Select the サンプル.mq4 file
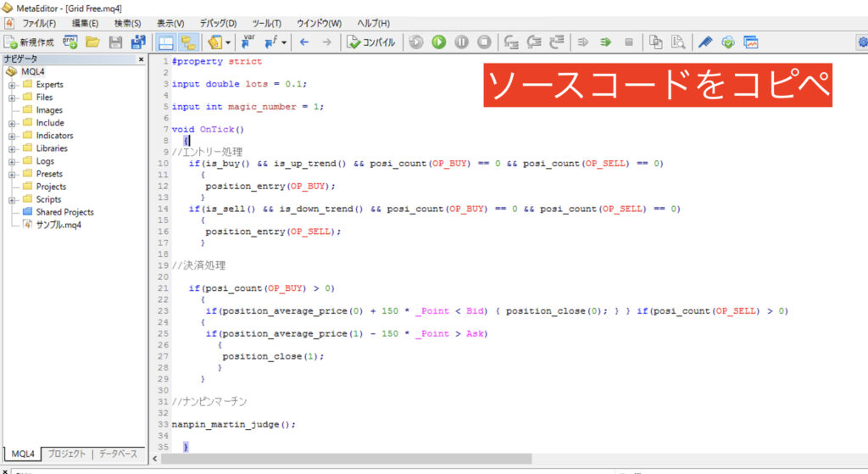868x474 pixels. tap(58, 225)
